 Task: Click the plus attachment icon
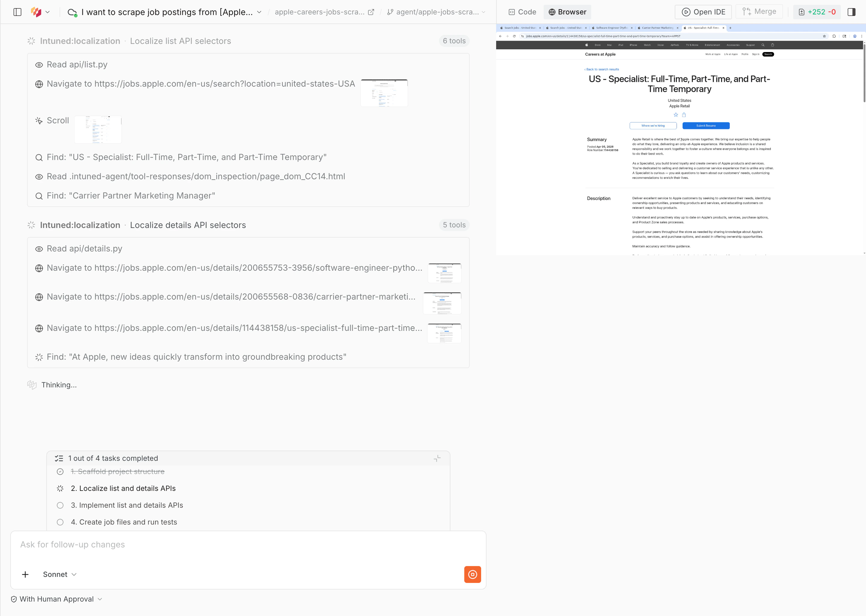click(25, 575)
